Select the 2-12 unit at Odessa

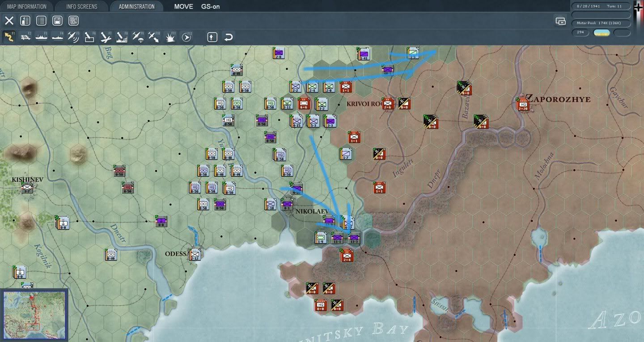[x=195, y=255]
